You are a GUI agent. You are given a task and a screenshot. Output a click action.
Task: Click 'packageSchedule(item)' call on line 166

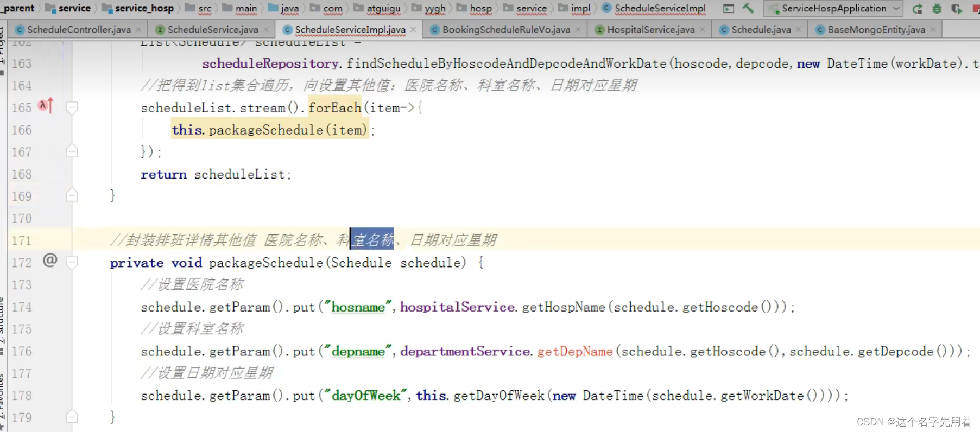tap(288, 130)
